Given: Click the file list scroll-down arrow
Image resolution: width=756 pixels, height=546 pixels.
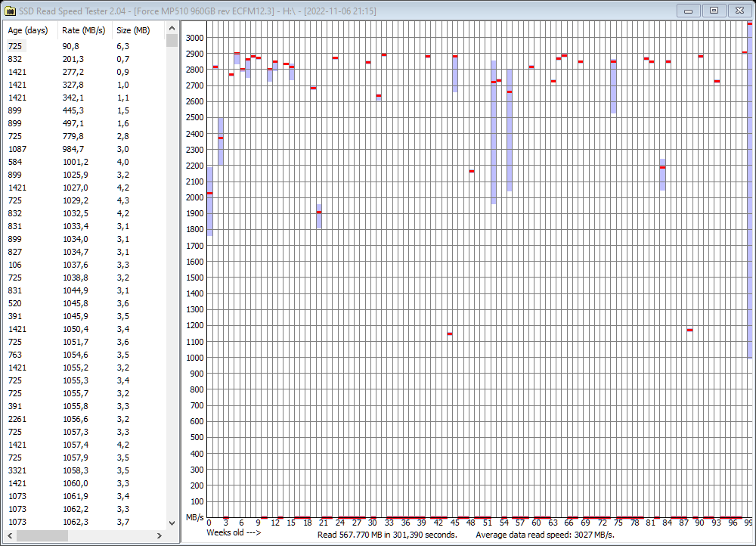Looking at the screenshot, I should (172, 523).
